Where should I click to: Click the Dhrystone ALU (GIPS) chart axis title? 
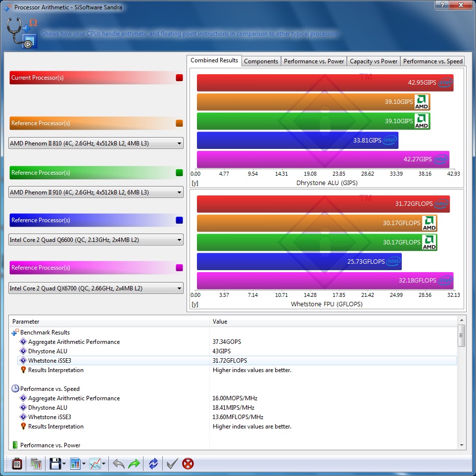tap(327, 183)
